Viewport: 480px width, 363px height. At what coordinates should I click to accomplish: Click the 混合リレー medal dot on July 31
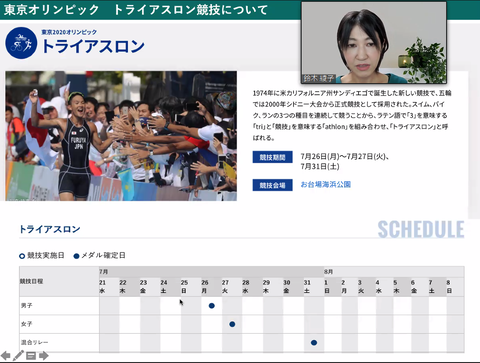point(314,342)
